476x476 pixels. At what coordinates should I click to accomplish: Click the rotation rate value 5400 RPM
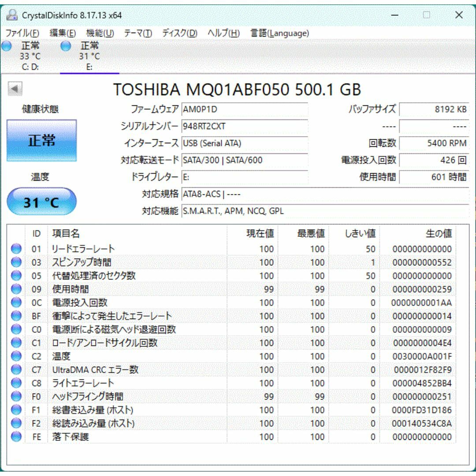[434, 143]
